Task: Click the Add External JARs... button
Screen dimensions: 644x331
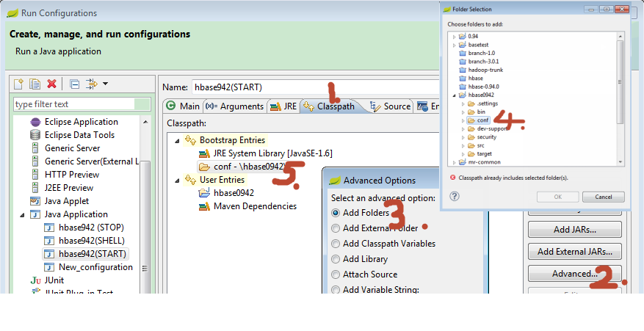Action: [574, 251]
